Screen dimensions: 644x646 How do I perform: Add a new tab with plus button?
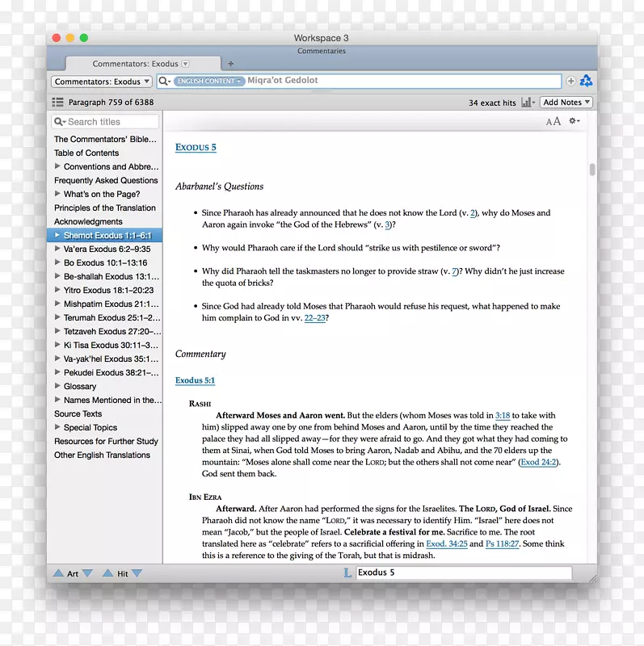coord(231,64)
